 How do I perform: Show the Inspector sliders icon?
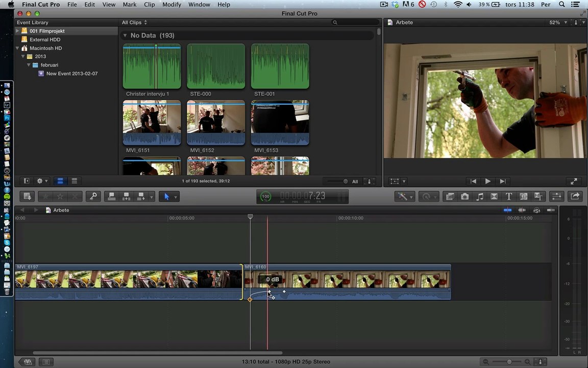coord(557,196)
